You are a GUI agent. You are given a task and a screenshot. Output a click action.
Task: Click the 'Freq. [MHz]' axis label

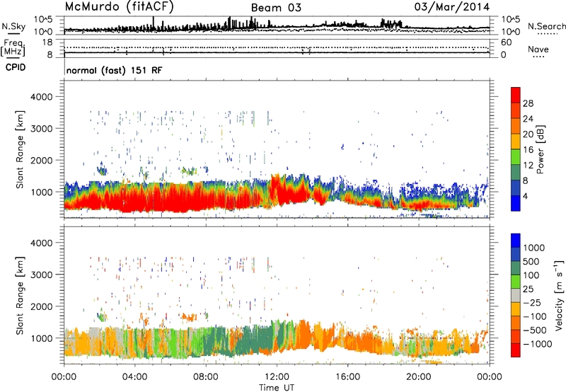[13, 48]
